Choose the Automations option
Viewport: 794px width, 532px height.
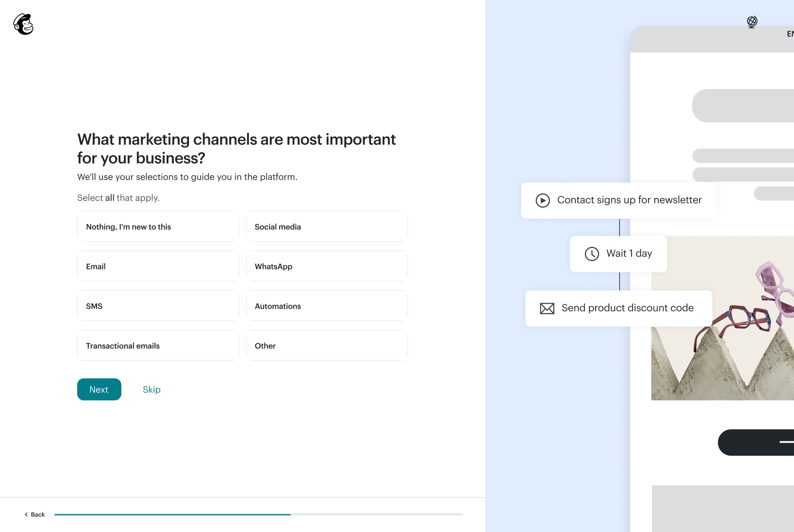(x=327, y=306)
